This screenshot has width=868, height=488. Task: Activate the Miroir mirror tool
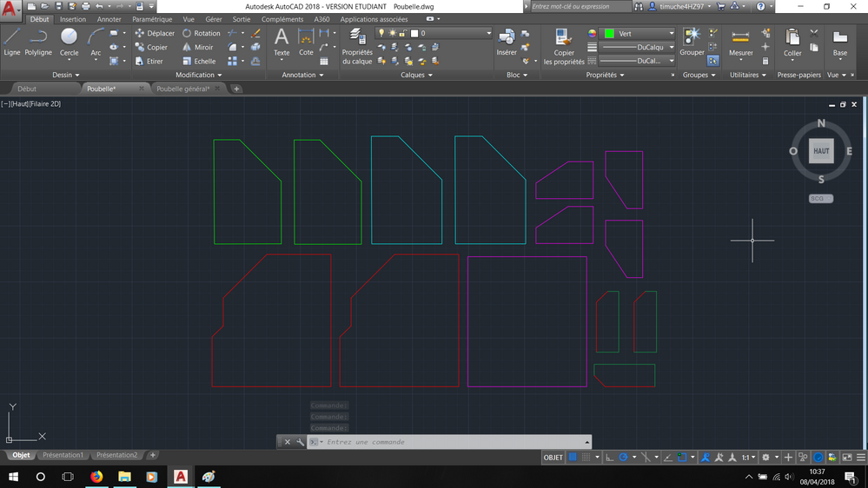(197, 48)
